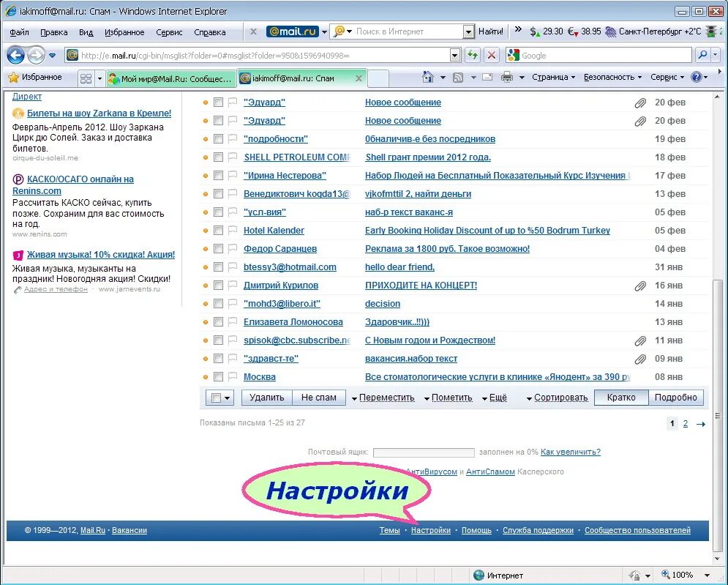Click the Настройки footer link

click(431, 530)
